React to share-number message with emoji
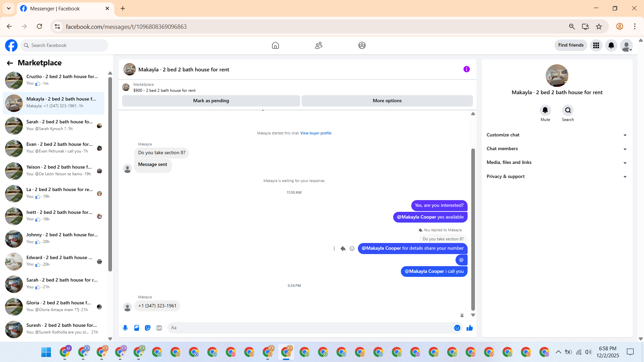The height and width of the screenshot is (362, 644). coord(352,248)
